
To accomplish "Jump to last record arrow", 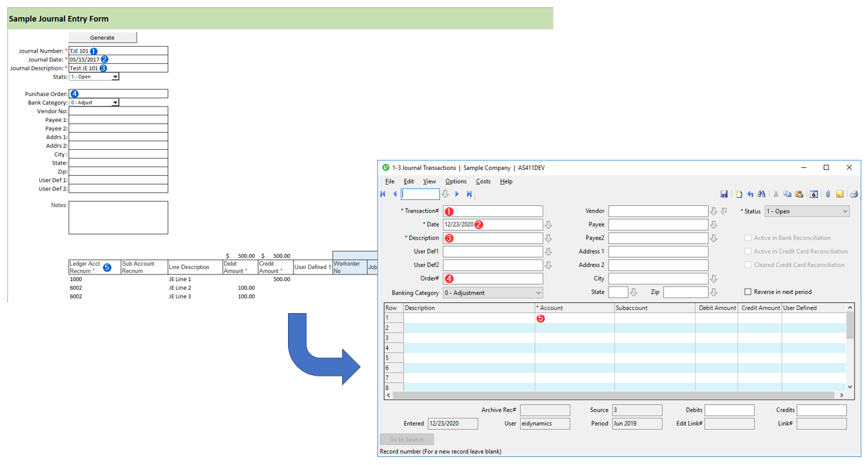I will tap(469, 195).
